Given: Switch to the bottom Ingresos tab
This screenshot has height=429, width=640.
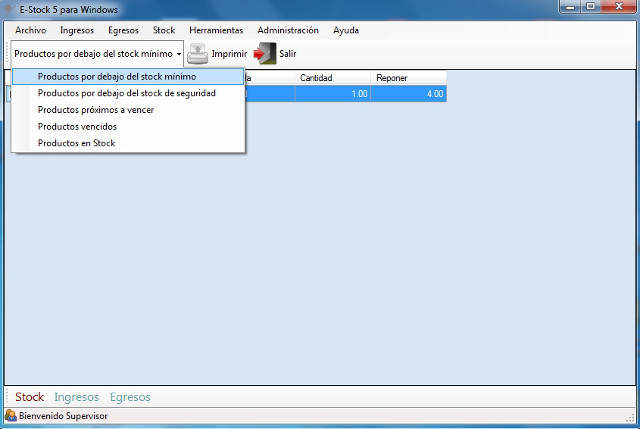Looking at the screenshot, I should pyautogui.click(x=77, y=397).
